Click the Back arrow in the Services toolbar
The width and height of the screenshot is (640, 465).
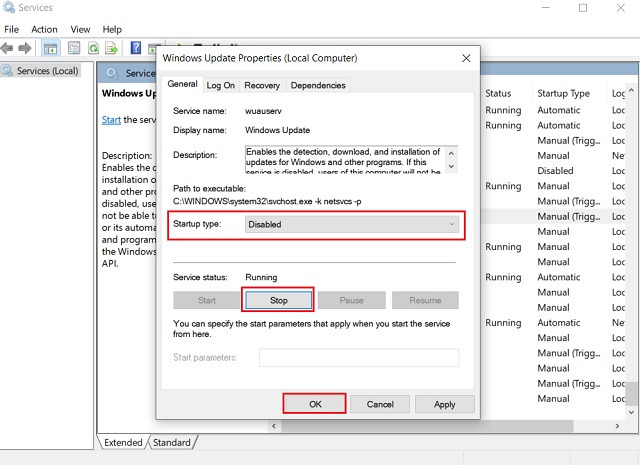pos(7,48)
